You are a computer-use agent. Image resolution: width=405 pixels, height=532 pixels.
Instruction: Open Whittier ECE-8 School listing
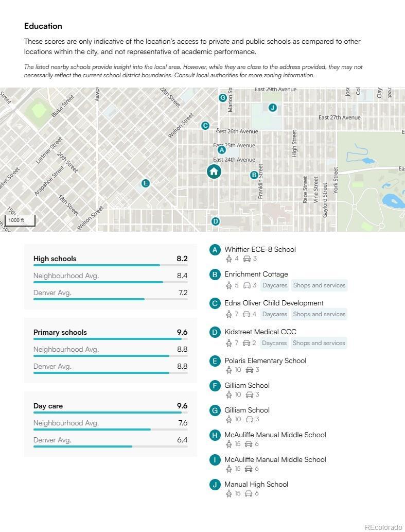pyautogui.click(x=260, y=249)
